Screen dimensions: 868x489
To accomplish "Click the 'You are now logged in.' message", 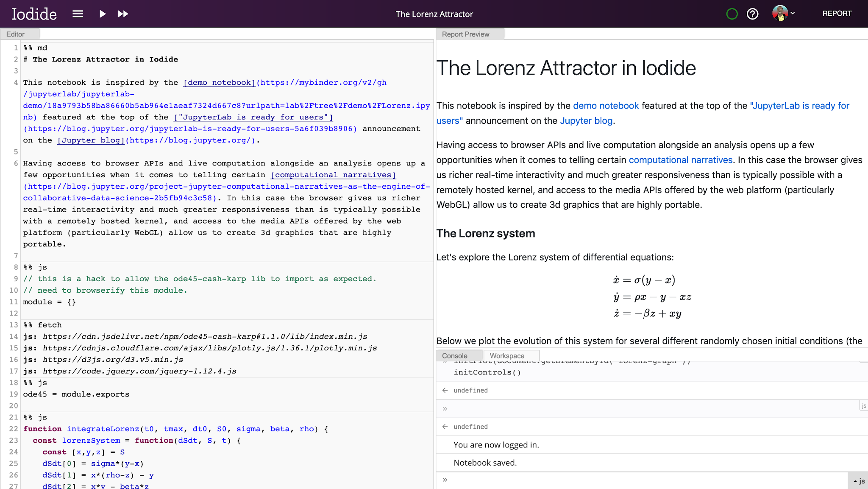I will coord(496,445).
